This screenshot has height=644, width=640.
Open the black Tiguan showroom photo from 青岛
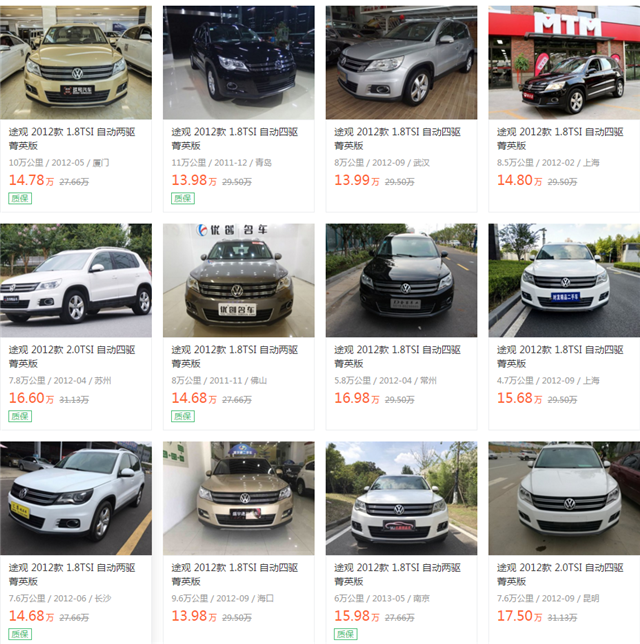pyautogui.click(x=239, y=62)
